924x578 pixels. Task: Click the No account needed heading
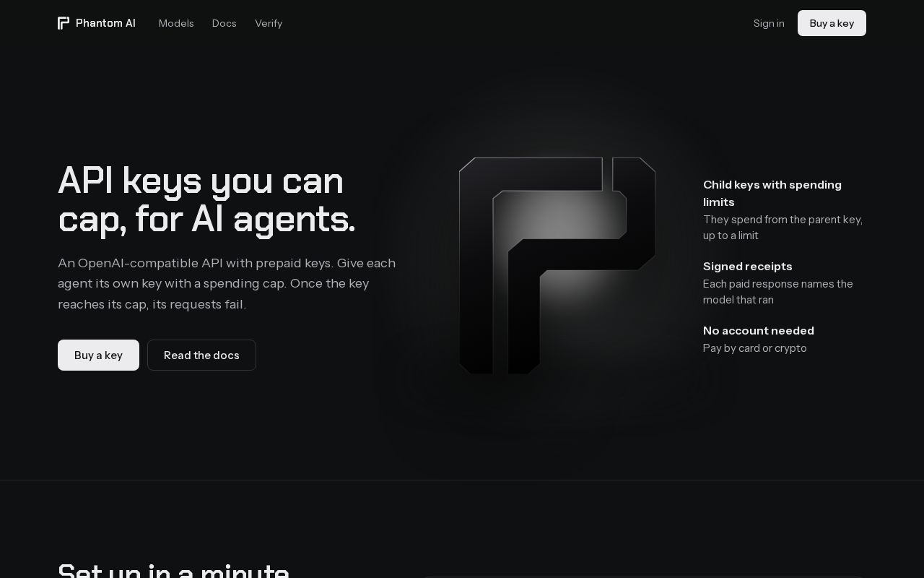(759, 330)
